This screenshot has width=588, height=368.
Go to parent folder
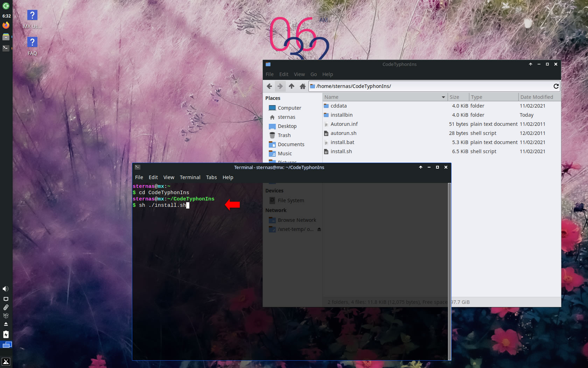292,86
